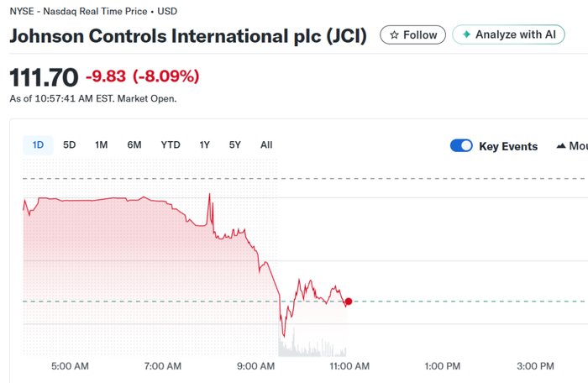
Task: Click the 111.70 current price
Action: [x=43, y=77]
